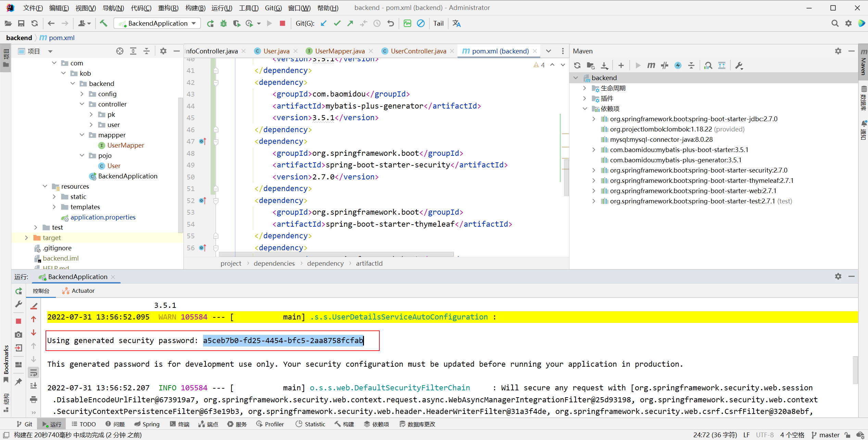The width and height of the screenshot is (868, 440).
Task: Download Maven sources icon
Action: 605,65
